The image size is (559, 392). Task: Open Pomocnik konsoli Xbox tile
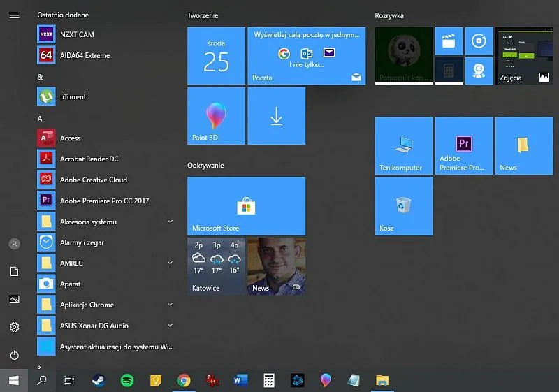click(x=404, y=56)
